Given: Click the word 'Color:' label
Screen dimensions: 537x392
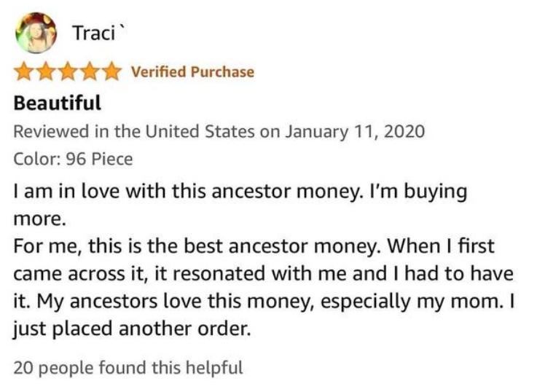Looking at the screenshot, I should (37, 159).
